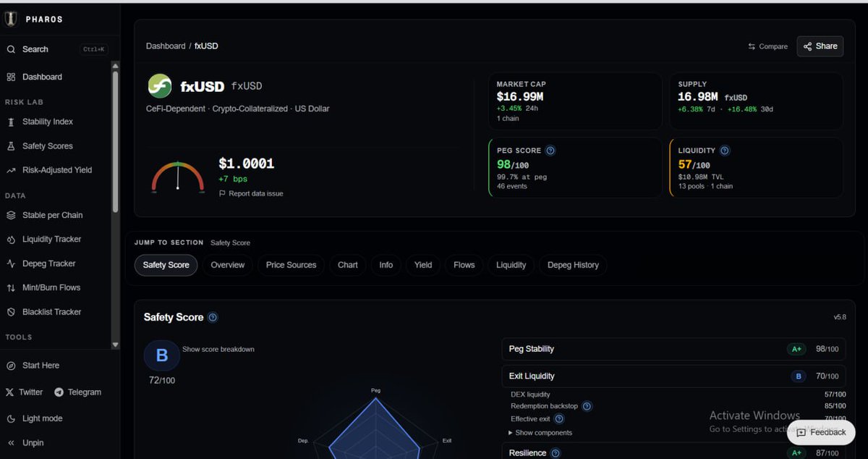Click the Search field in sidebar
The image size is (868, 459).
pyautogui.click(x=57, y=49)
